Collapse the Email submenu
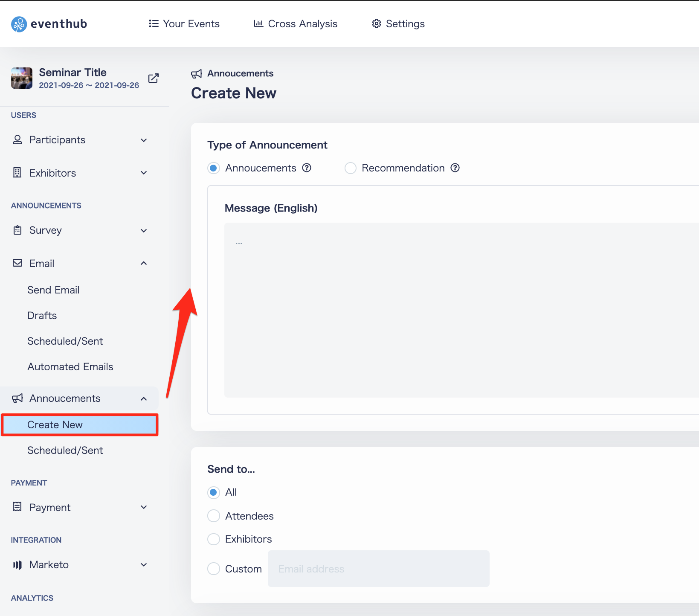Image resolution: width=699 pixels, height=616 pixels. (144, 263)
